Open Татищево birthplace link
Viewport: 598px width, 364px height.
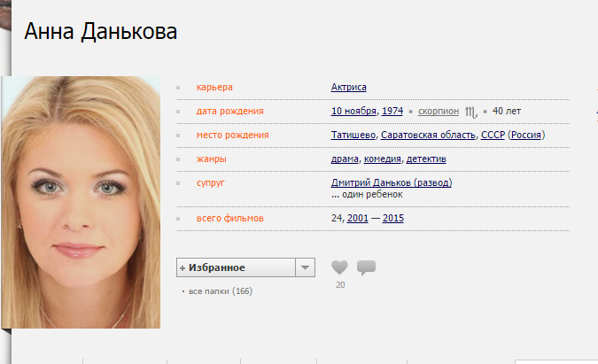click(353, 135)
